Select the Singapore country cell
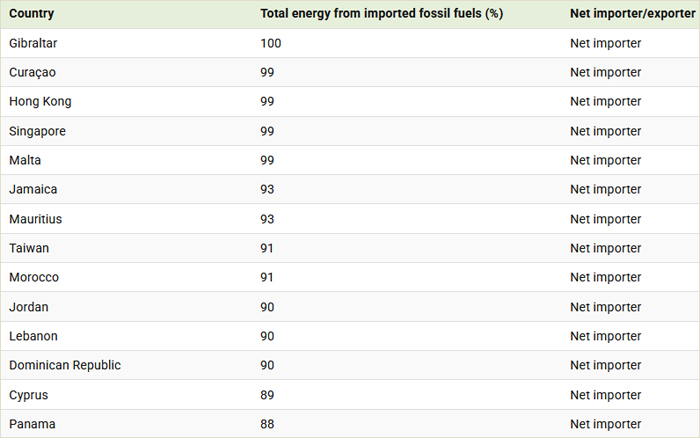The height and width of the screenshot is (438, 700). click(x=38, y=131)
